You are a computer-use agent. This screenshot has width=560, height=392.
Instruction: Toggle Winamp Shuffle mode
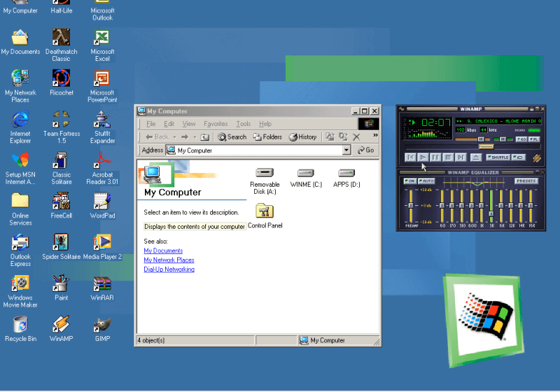[498, 157]
